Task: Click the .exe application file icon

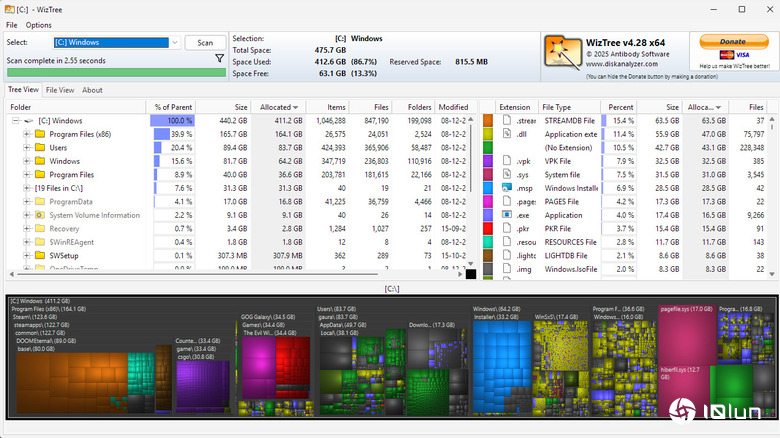Action: point(507,215)
